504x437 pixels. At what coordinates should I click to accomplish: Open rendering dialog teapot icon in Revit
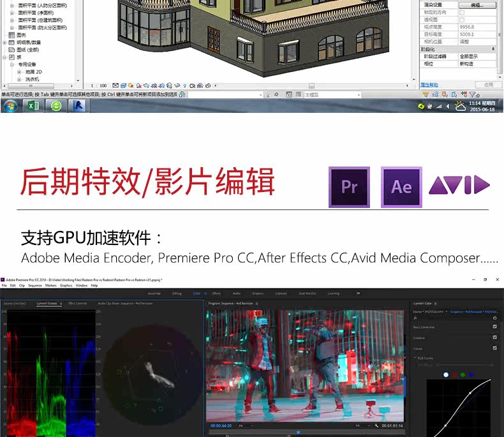pos(146,85)
